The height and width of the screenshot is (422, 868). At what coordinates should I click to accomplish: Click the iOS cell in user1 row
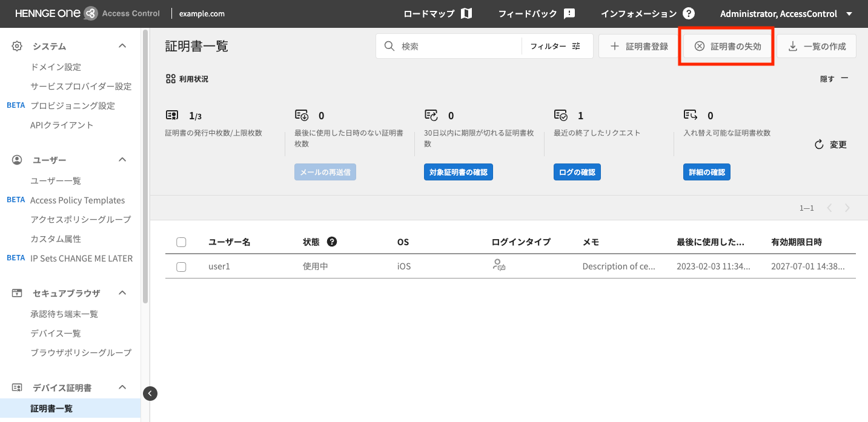click(x=404, y=266)
